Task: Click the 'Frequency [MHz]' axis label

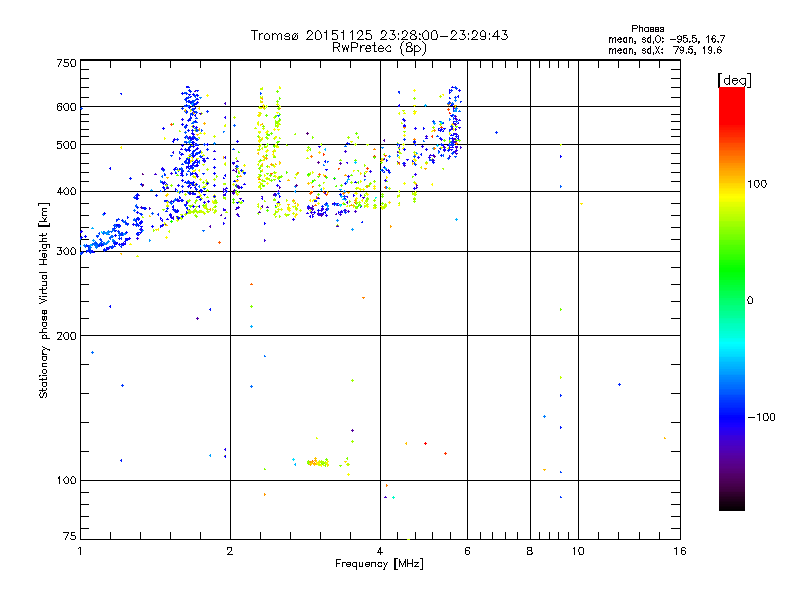Action: pos(379,564)
